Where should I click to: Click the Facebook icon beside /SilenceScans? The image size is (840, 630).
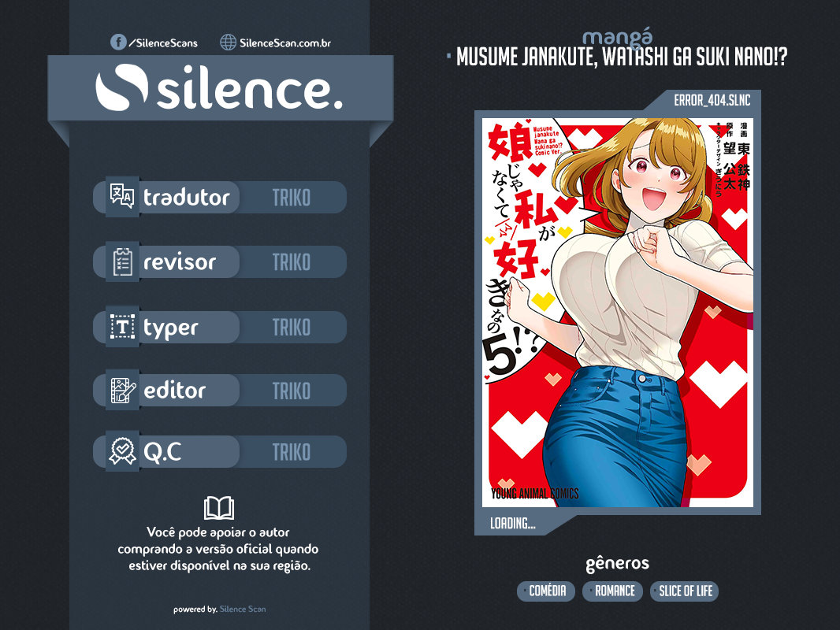(118, 43)
